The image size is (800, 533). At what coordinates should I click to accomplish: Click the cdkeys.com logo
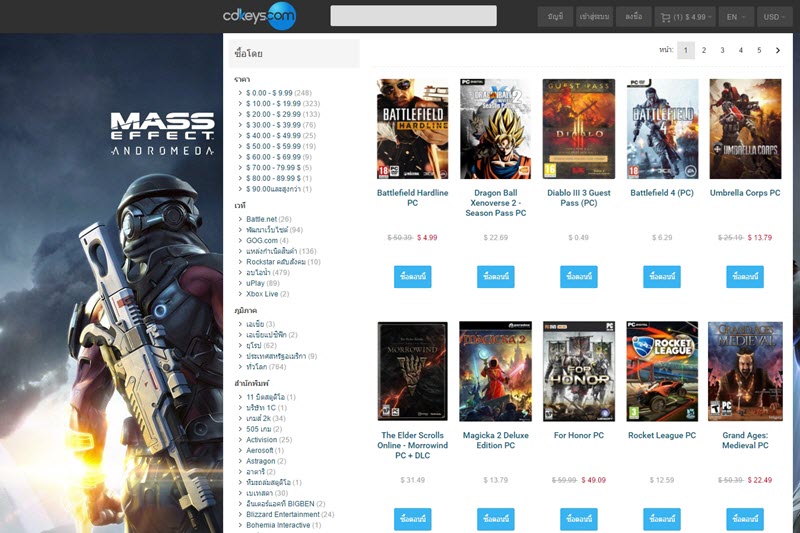259,16
